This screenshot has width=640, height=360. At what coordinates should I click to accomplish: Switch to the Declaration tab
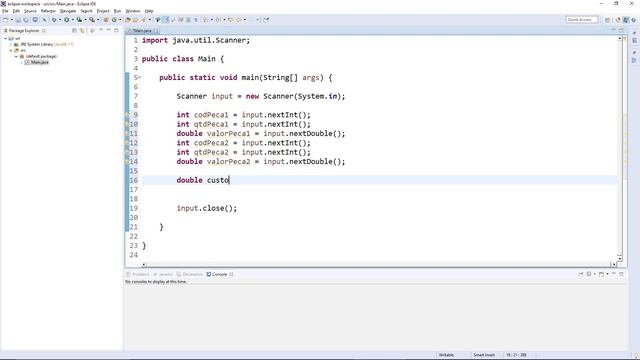point(189,274)
